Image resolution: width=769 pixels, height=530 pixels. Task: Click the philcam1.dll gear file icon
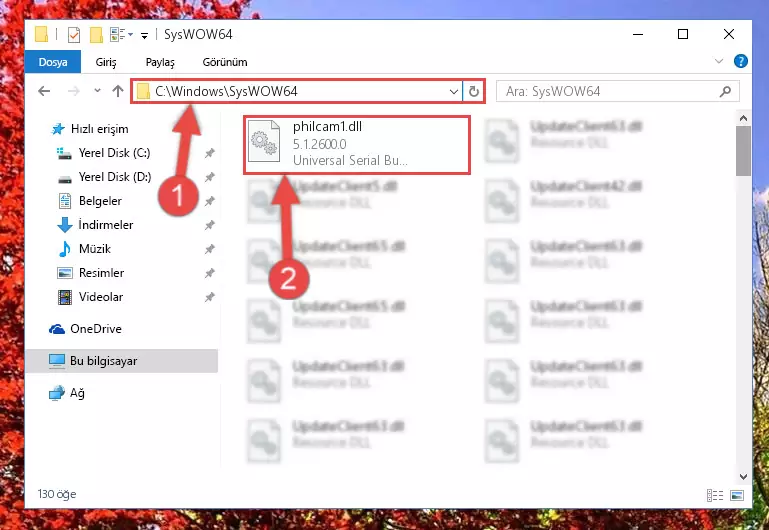point(264,141)
